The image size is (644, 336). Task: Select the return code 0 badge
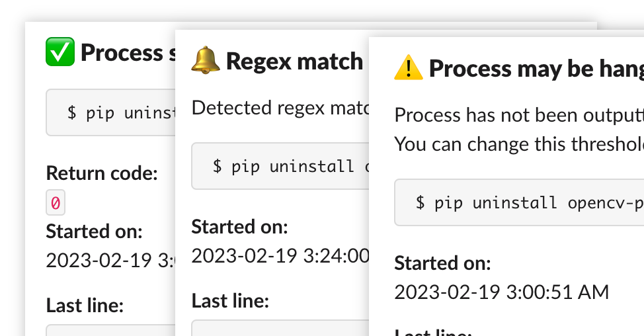tap(56, 202)
